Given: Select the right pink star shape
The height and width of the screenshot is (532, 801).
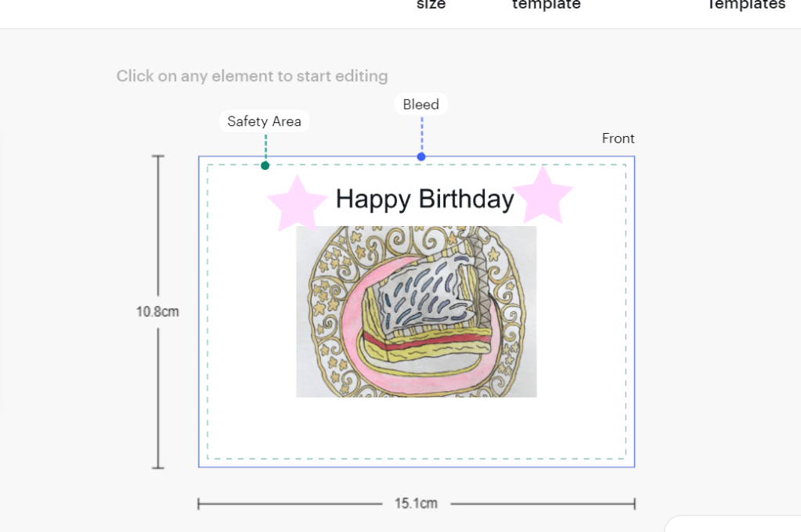Looking at the screenshot, I should pyautogui.click(x=545, y=196).
